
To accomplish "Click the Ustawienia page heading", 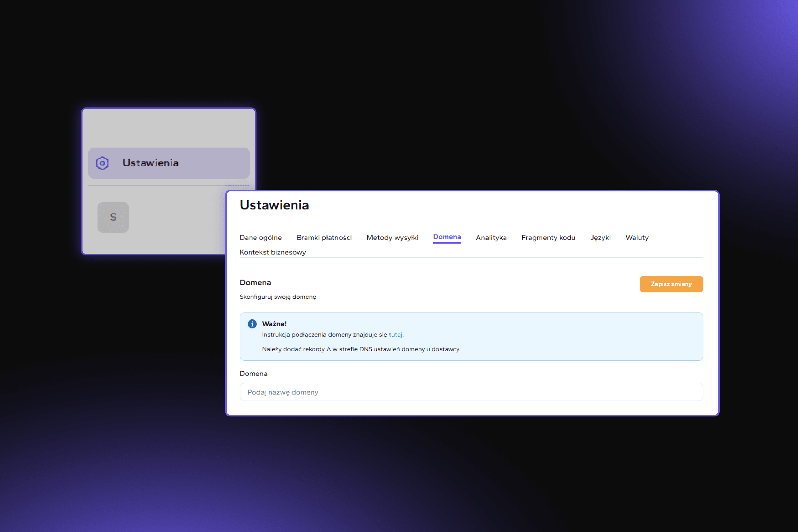I will pyautogui.click(x=275, y=205).
